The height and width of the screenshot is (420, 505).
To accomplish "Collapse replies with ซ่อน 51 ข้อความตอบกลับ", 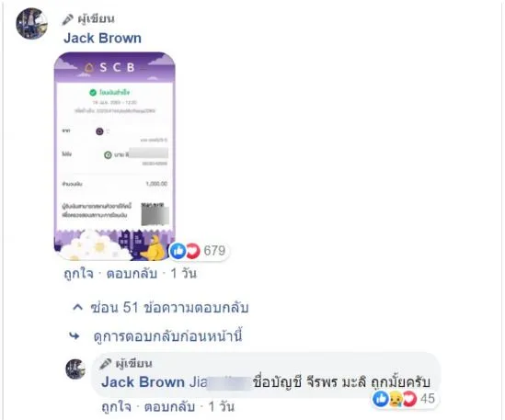I will 170,308.
